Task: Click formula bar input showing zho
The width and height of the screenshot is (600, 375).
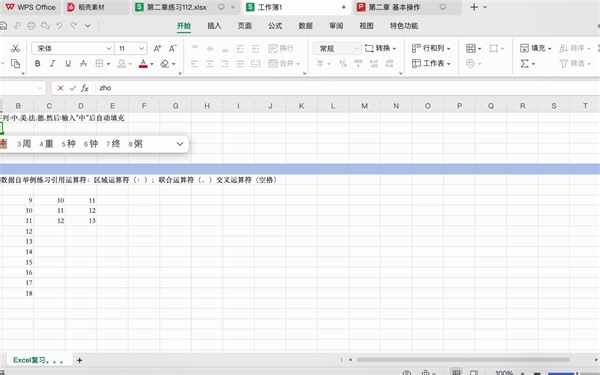Action: pyautogui.click(x=347, y=88)
